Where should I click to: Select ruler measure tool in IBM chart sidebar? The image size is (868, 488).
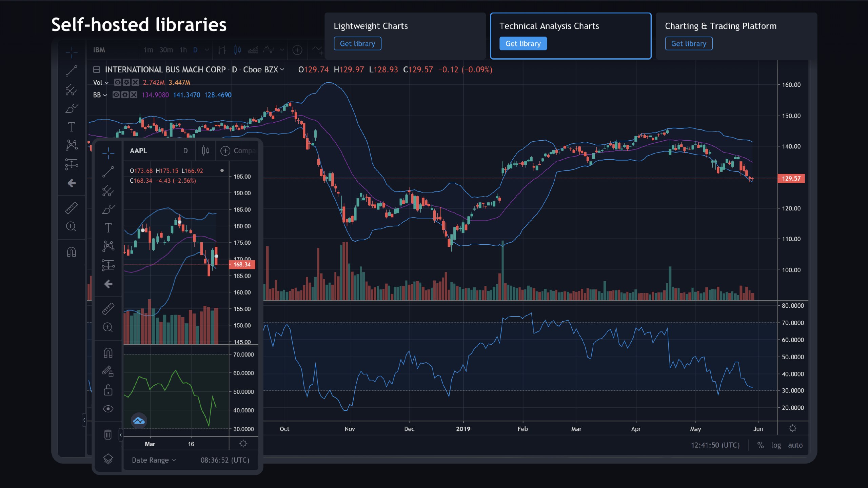tap(72, 208)
